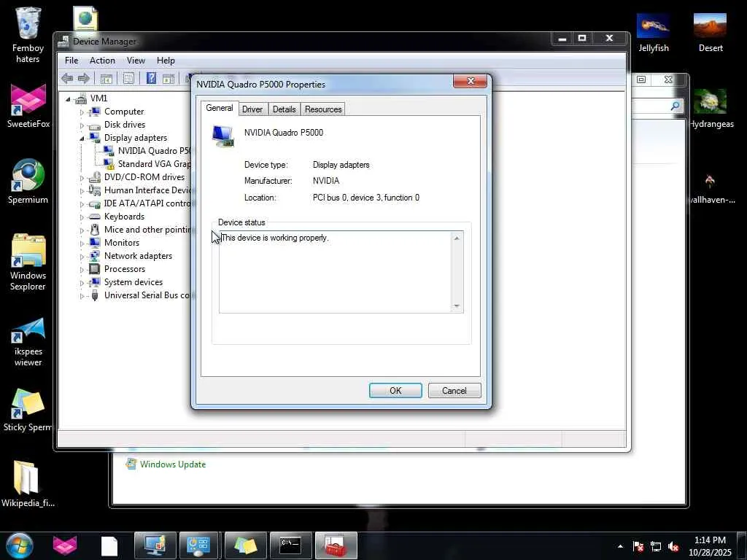
Task: Click the muted volume tray icon
Action: click(673, 547)
